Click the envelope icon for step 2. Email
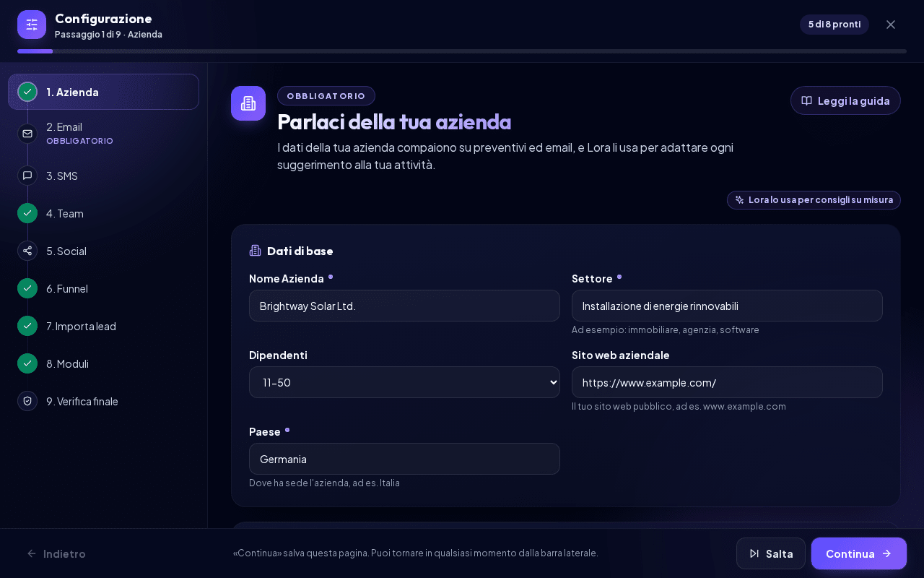 coord(27,134)
